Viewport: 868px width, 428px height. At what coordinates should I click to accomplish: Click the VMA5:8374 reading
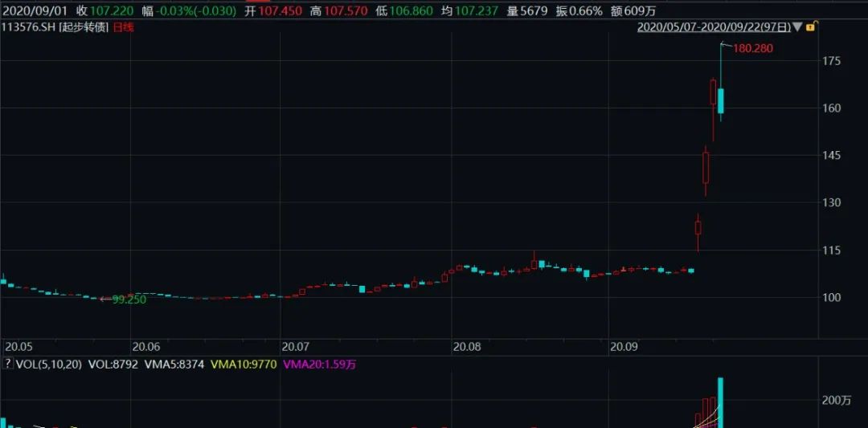pyautogui.click(x=174, y=365)
